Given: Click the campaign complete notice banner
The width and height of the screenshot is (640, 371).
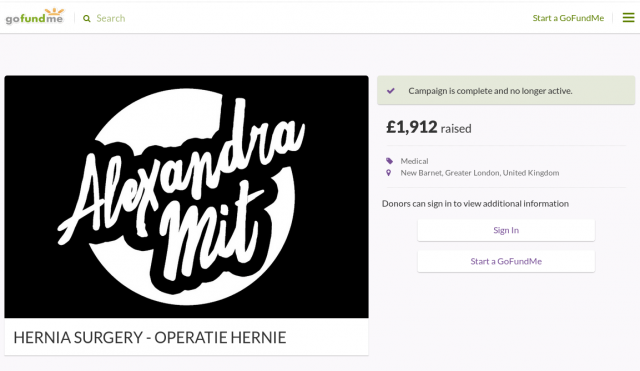Looking at the screenshot, I should pos(506,90).
